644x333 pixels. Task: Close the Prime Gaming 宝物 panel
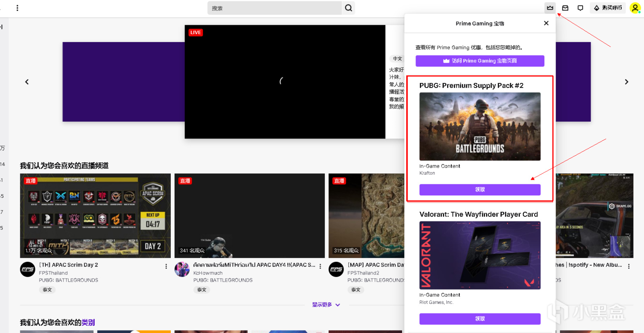point(546,23)
